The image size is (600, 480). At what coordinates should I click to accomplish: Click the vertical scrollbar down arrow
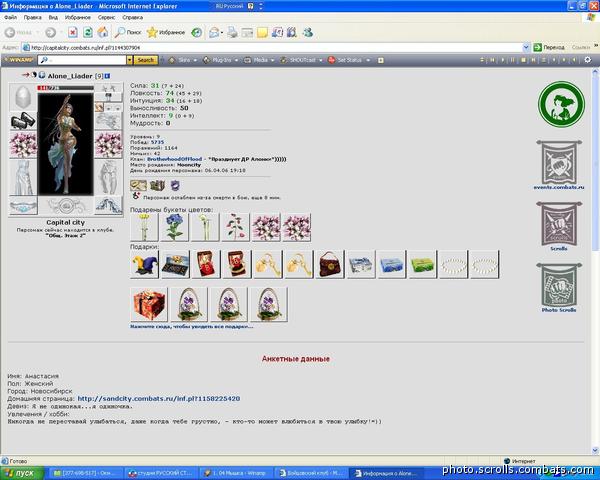tap(595, 451)
